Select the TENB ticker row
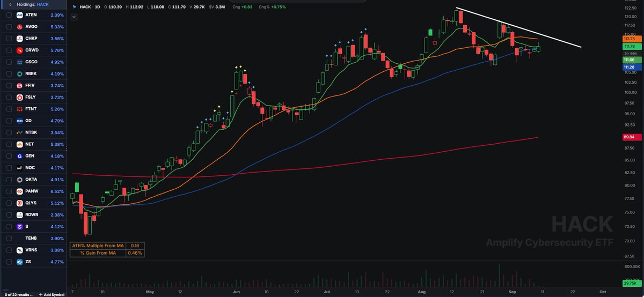644x297 pixels. (x=33, y=239)
